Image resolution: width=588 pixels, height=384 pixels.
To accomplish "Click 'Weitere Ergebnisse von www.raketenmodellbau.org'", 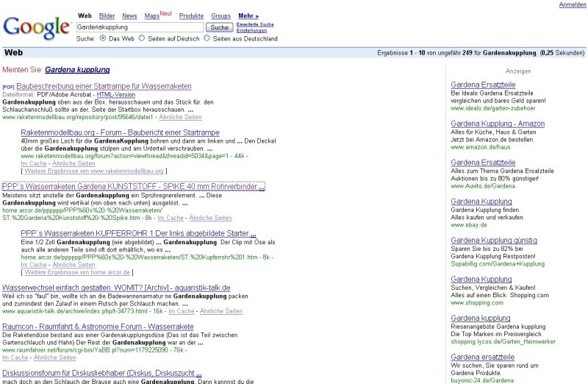I will point(94,171).
